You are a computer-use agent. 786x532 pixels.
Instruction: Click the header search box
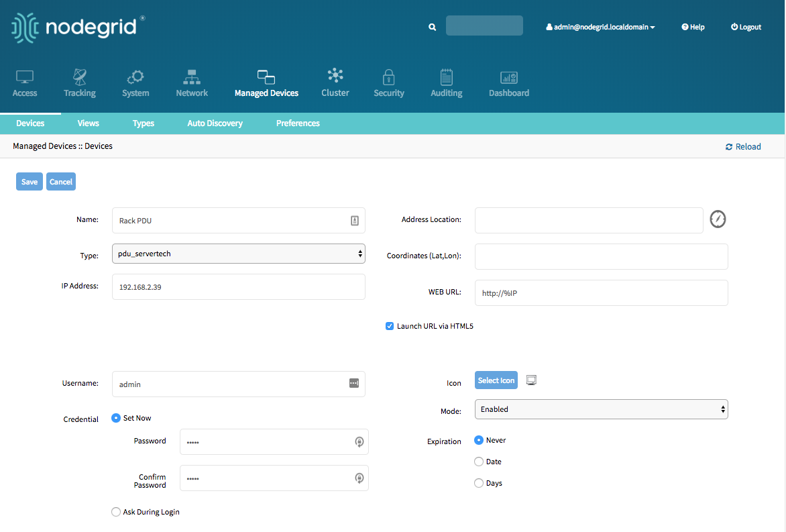484,25
